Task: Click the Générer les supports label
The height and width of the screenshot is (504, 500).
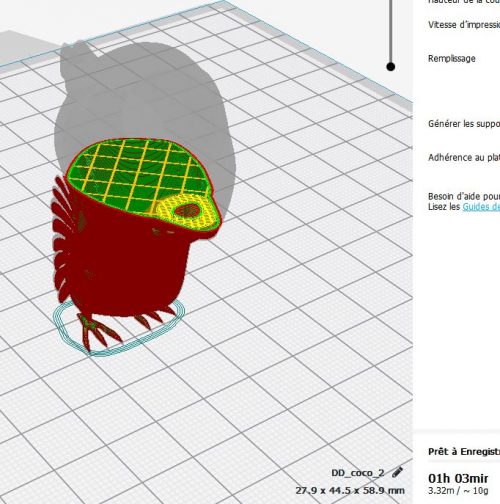Action: [464, 124]
